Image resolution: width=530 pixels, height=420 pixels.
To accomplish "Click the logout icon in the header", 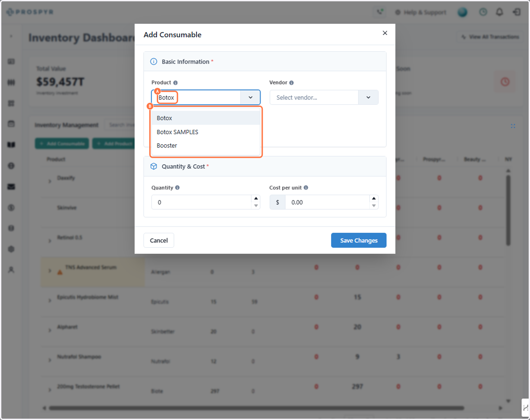I will click(516, 12).
